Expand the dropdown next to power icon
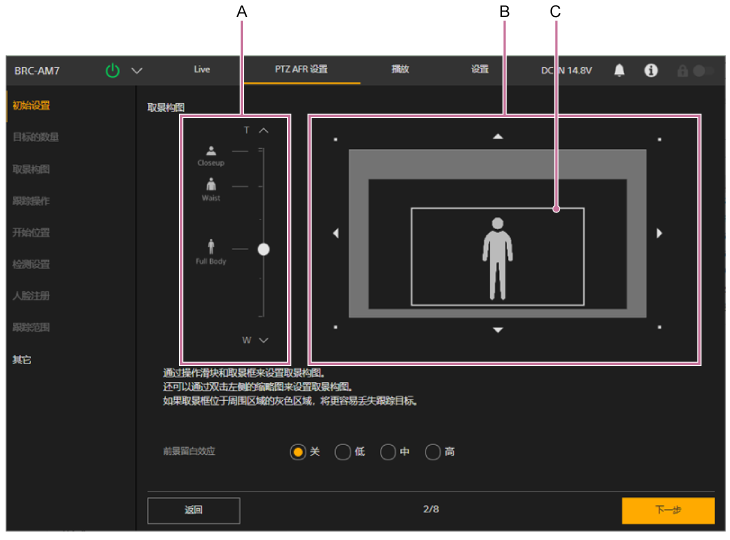730x540 pixels. 137,71
